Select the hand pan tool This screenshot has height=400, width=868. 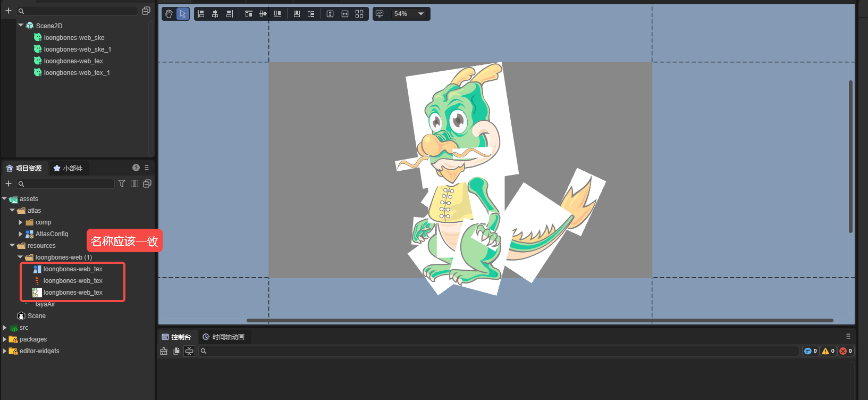[x=169, y=14]
